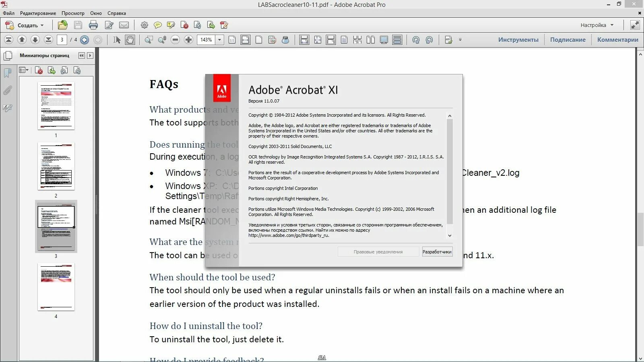Rotate pages using the top toolbar icon
This screenshot has width=644, height=362.
point(198,25)
